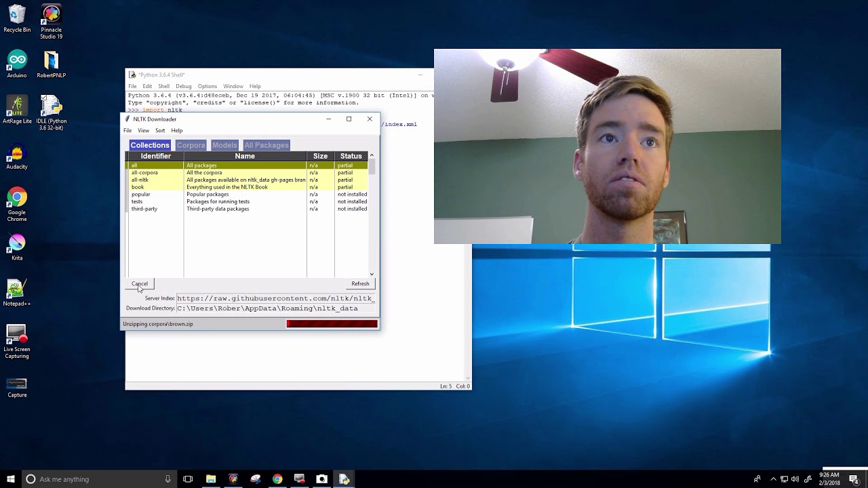Screen dimensions: 868x488
Task: Select the 'third-party' collection row
Action: point(247,209)
